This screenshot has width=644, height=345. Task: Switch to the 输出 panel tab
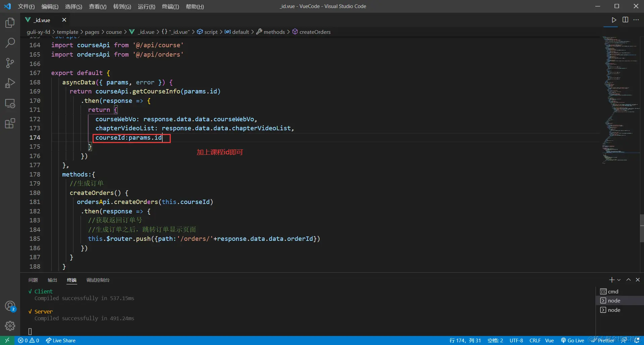click(52, 280)
